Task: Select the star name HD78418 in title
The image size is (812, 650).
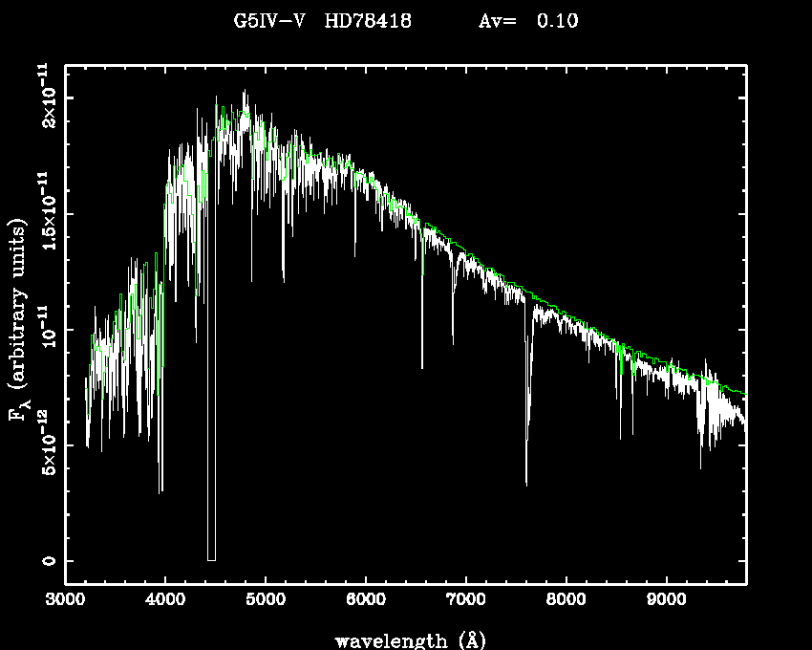Action: tap(368, 21)
